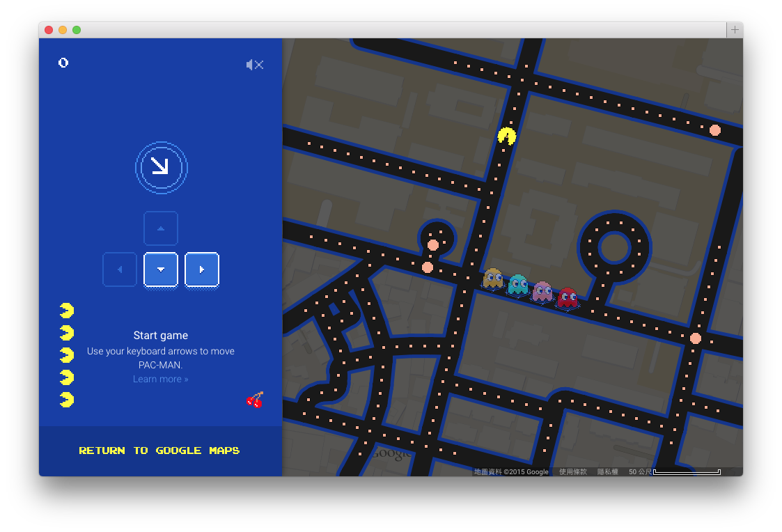Click the cyan ghost on the road
Viewport: 782px width, 532px height.
[x=517, y=285]
